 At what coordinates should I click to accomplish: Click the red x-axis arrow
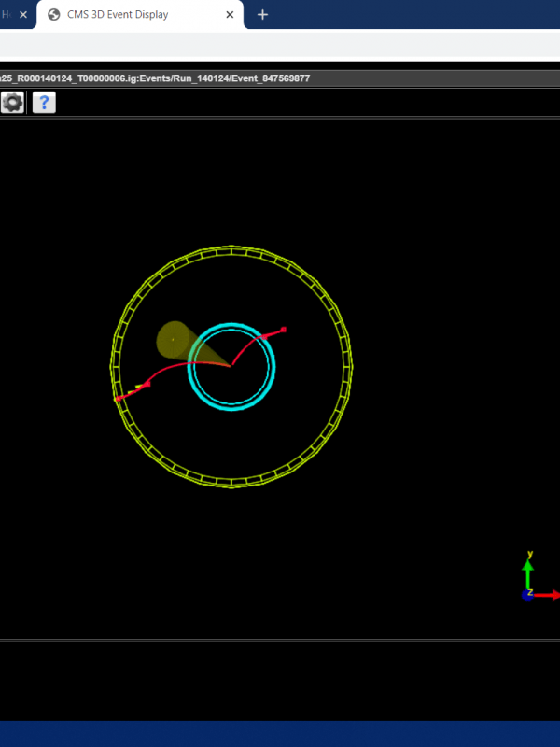click(x=548, y=595)
